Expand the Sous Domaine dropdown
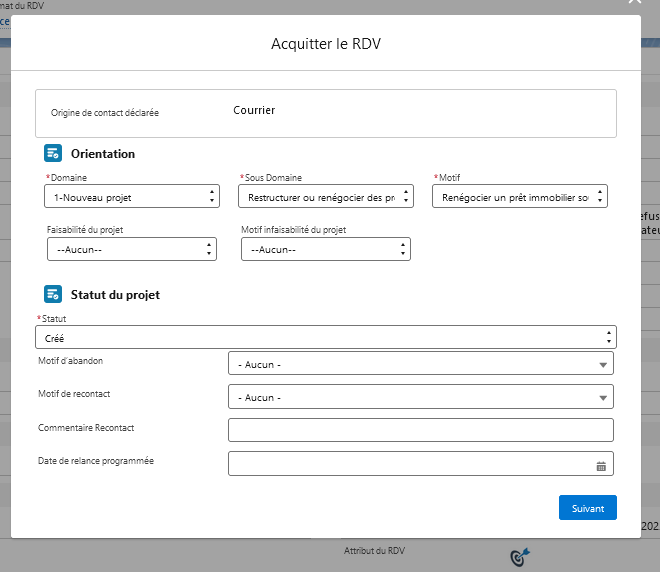 (x=326, y=197)
